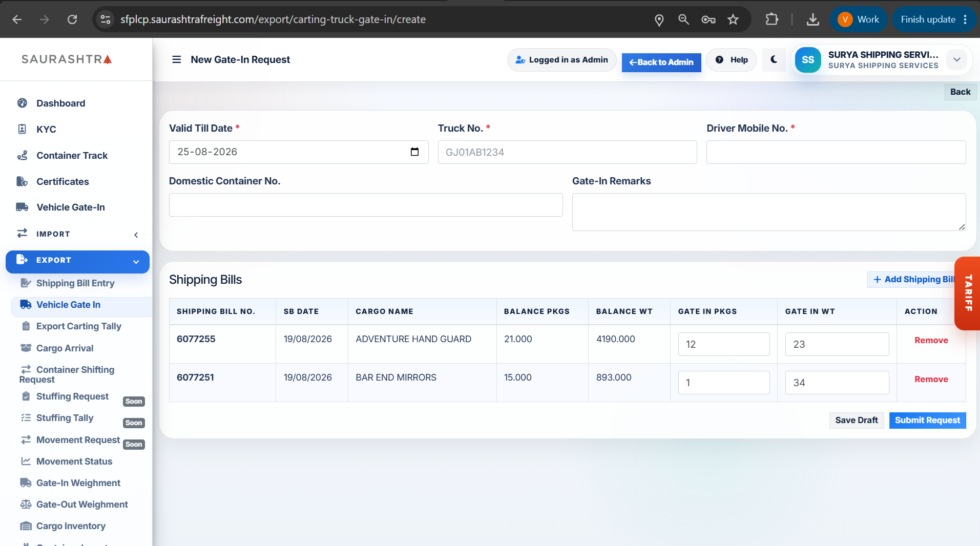
Task: Open Container Track in the sidebar
Action: pos(72,155)
